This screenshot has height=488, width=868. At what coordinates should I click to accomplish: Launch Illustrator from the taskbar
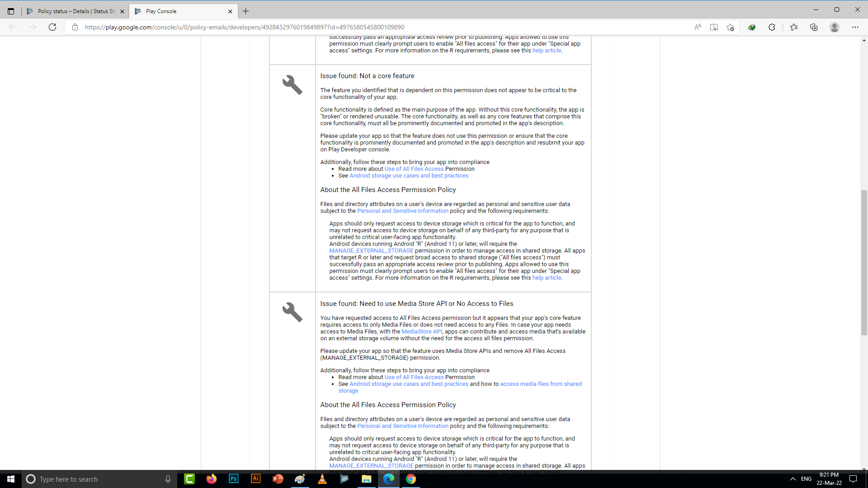pyautogui.click(x=255, y=479)
